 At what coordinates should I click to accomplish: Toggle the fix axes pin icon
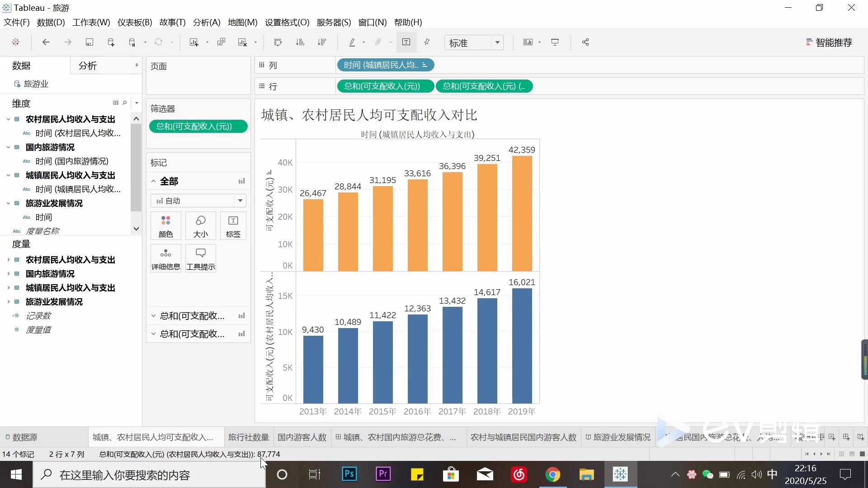point(427,42)
